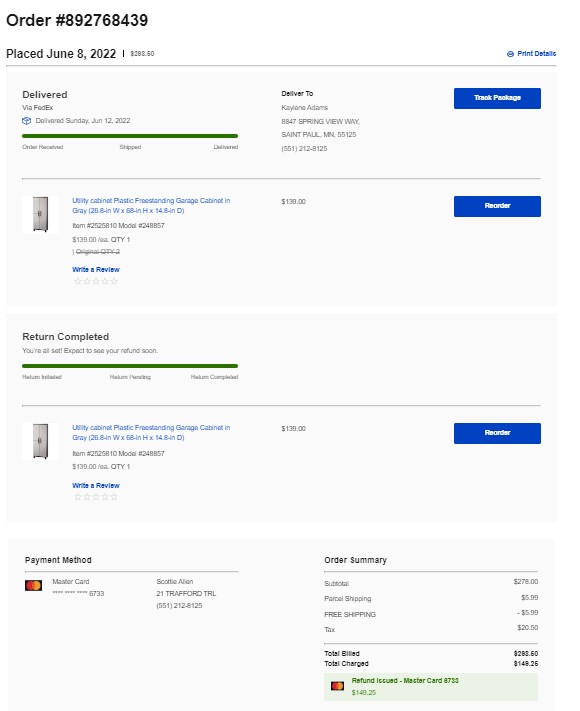Open the Print Details link
Screen dimensions: 580x711
[x=536, y=54]
